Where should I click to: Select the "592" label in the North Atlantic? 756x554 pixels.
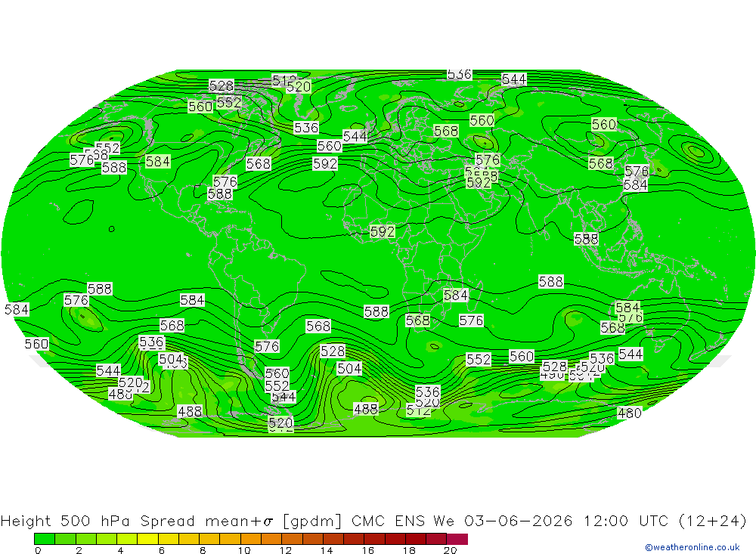click(x=325, y=164)
